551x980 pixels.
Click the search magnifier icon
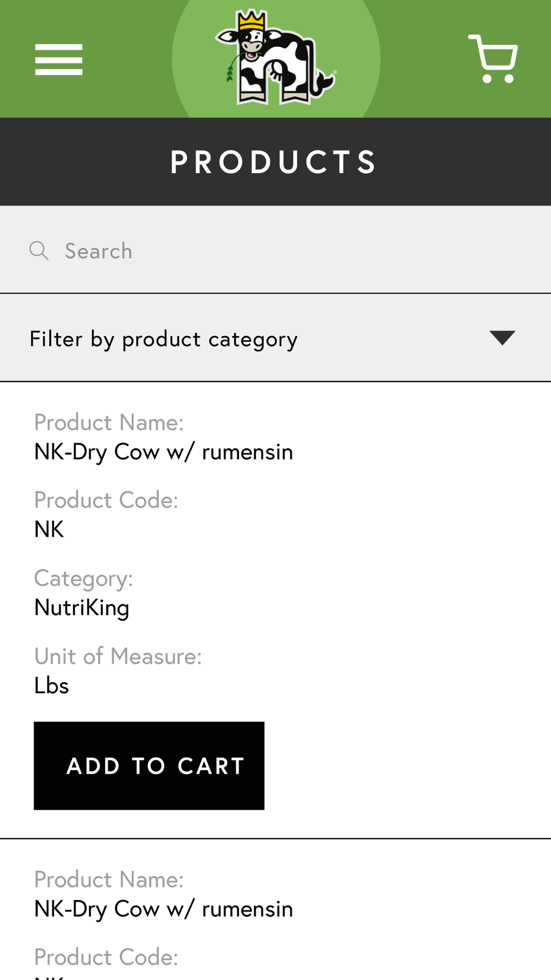click(39, 251)
